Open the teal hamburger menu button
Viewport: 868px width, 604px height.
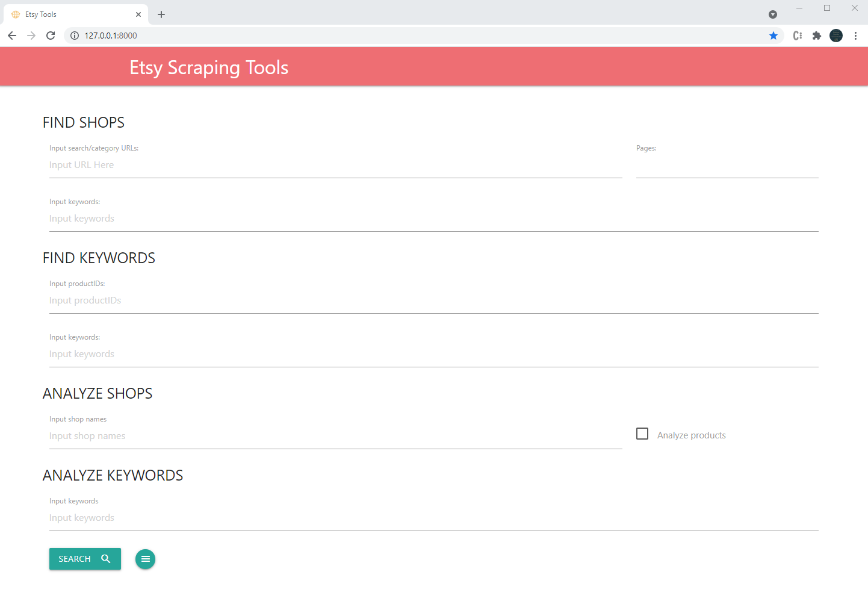tap(145, 559)
